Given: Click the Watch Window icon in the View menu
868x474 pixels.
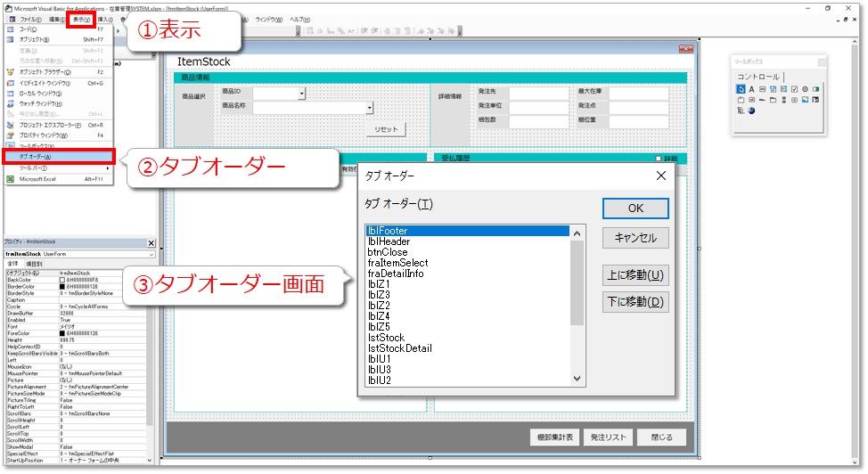Looking at the screenshot, I should click(x=10, y=103).
